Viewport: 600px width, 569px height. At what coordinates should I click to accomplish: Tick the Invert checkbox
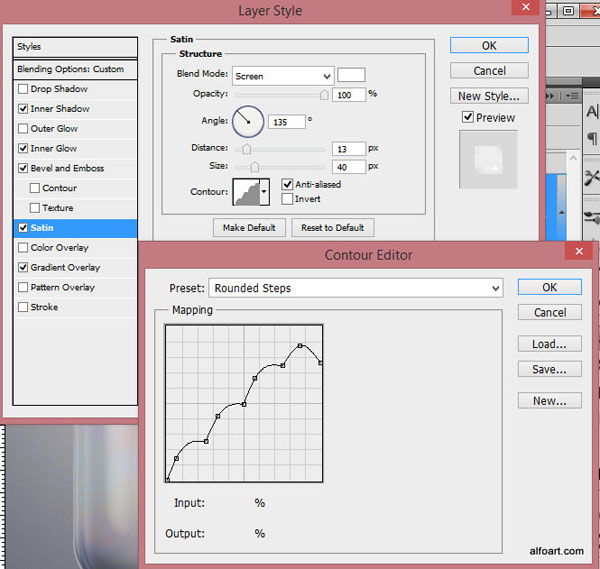287,199
